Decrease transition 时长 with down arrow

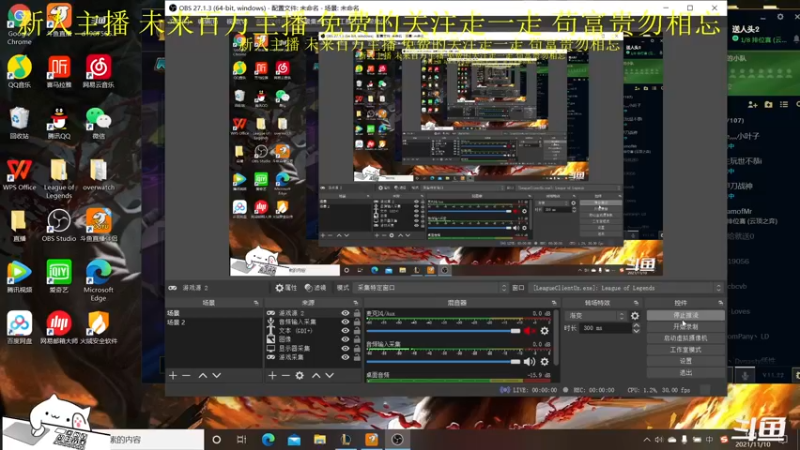[636, 331]
